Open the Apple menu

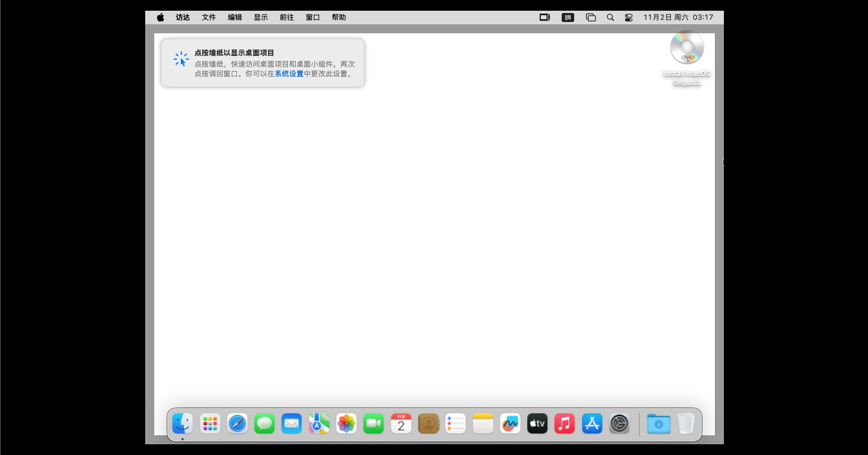(160, 17)
